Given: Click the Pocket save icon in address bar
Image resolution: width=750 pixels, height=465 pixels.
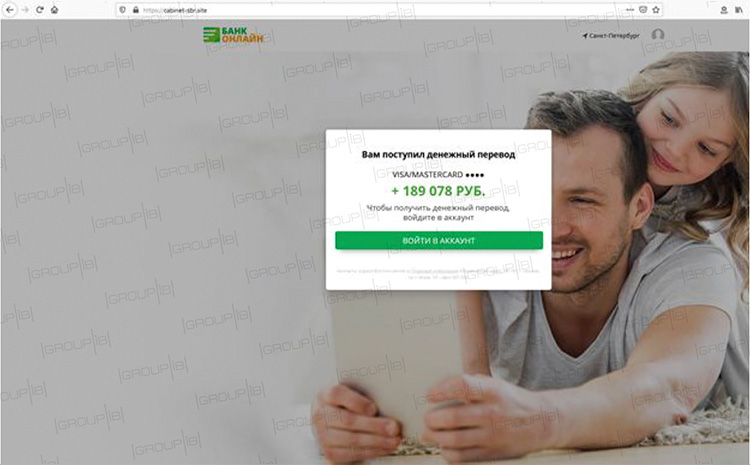Looking at the screenshot, I should click(x=643, y=10).
